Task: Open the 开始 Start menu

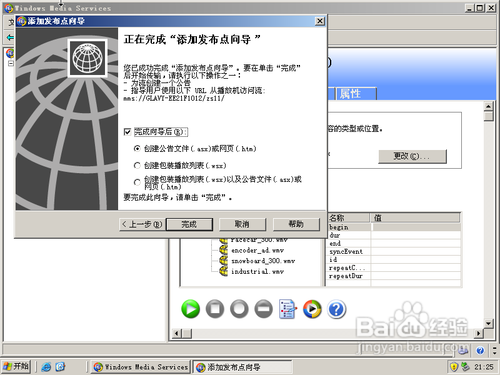Action: pos(16,367)
